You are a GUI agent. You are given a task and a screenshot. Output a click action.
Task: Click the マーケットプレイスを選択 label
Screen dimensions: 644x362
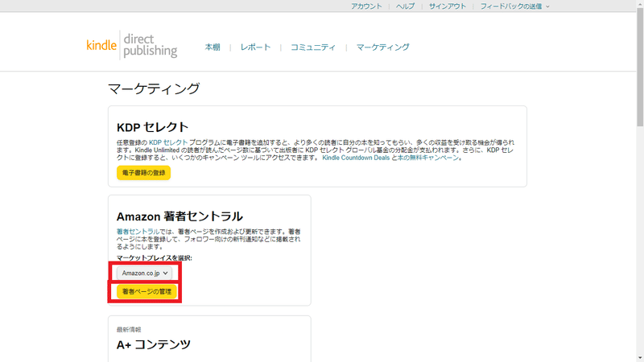pos(155,257)
